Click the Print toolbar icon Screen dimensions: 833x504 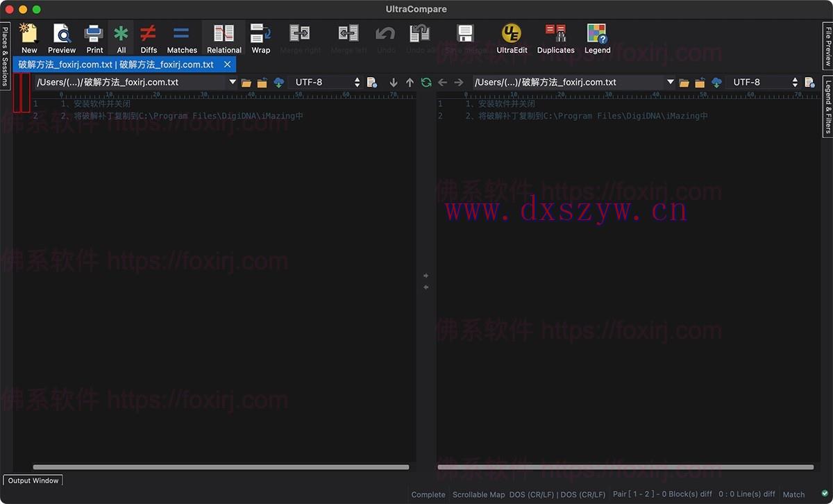94,38
